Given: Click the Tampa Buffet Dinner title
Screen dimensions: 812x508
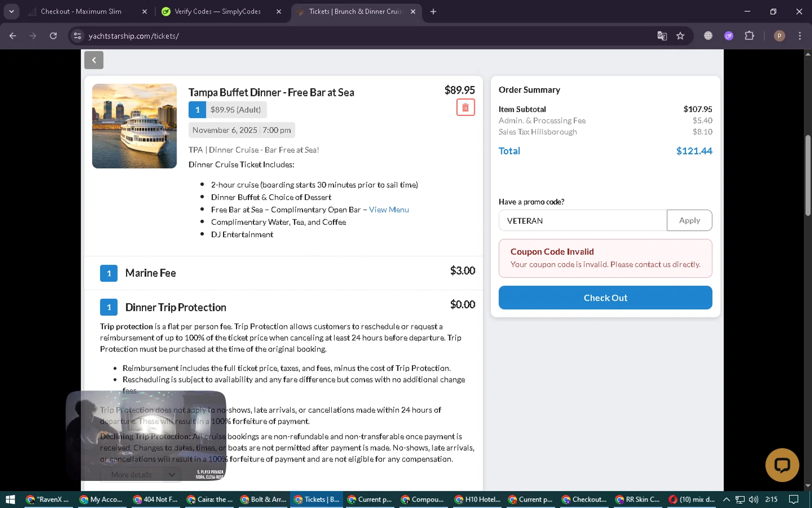Looking at the screenshot, I should [271, 92].
